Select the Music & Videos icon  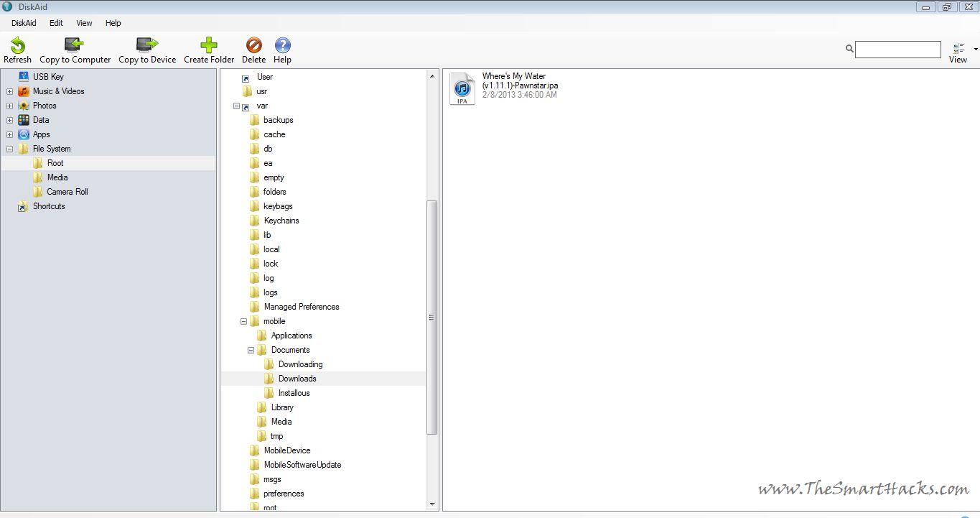pyautogui.click(x=24, y=91)
